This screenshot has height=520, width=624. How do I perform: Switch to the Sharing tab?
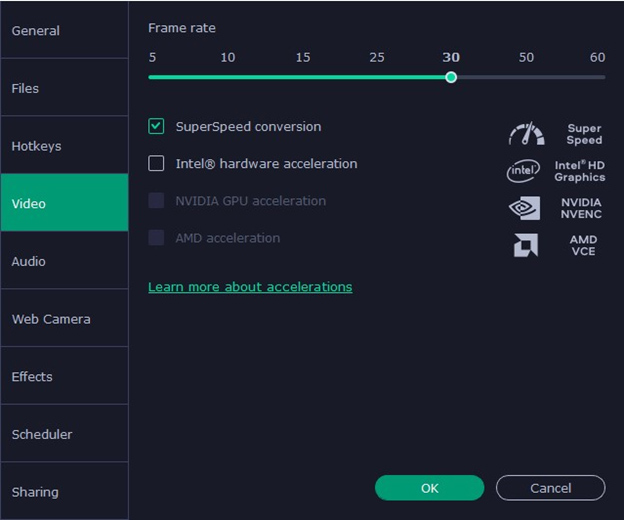coord(64,492)
